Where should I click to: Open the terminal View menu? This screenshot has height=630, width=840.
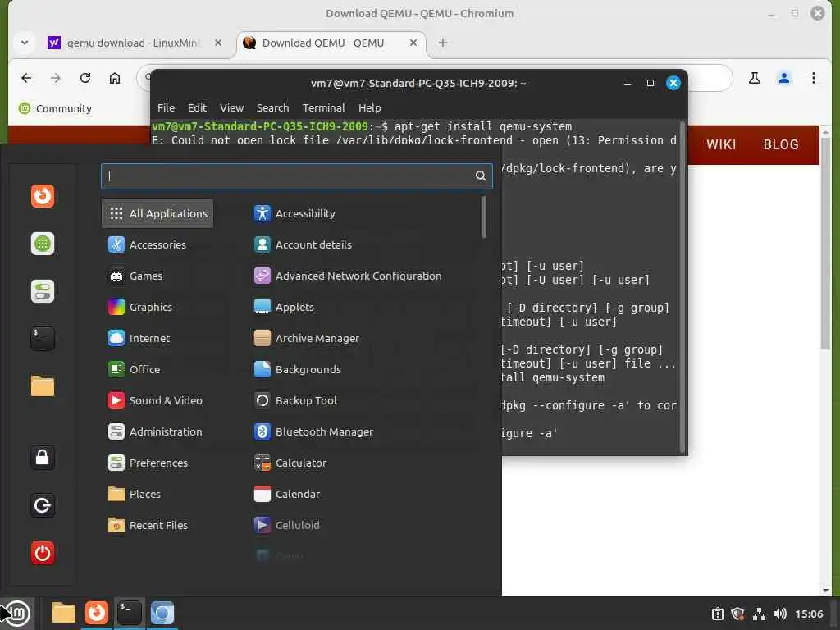232,107
